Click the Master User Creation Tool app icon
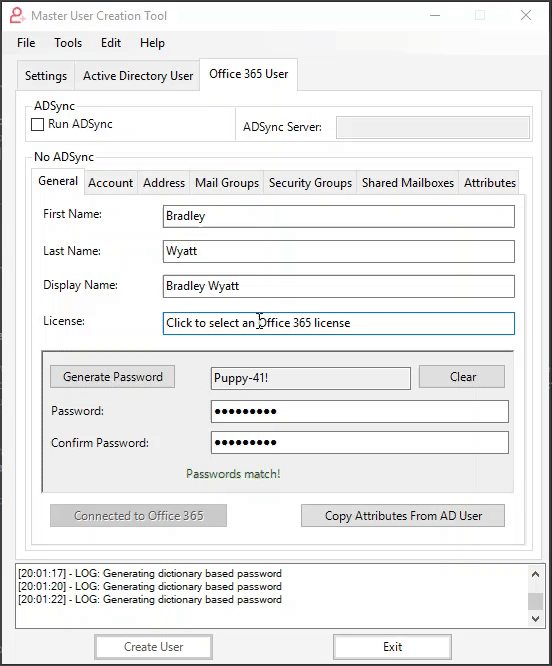 pyautogui.click(x=17, y=16)
